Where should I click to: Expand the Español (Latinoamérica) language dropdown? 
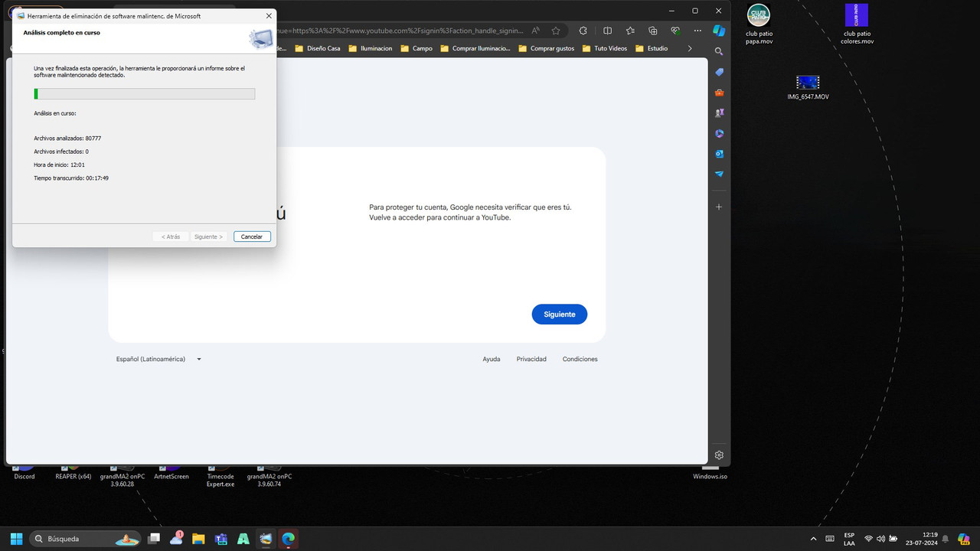158,359
